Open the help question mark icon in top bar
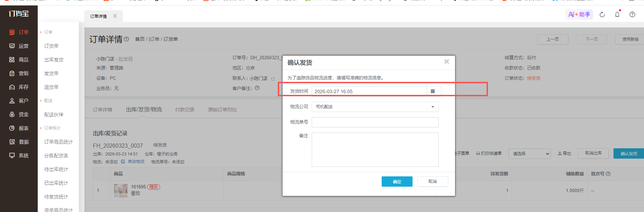Image resolution: width=644 pixels, height=212 pixels. [632, 14]
